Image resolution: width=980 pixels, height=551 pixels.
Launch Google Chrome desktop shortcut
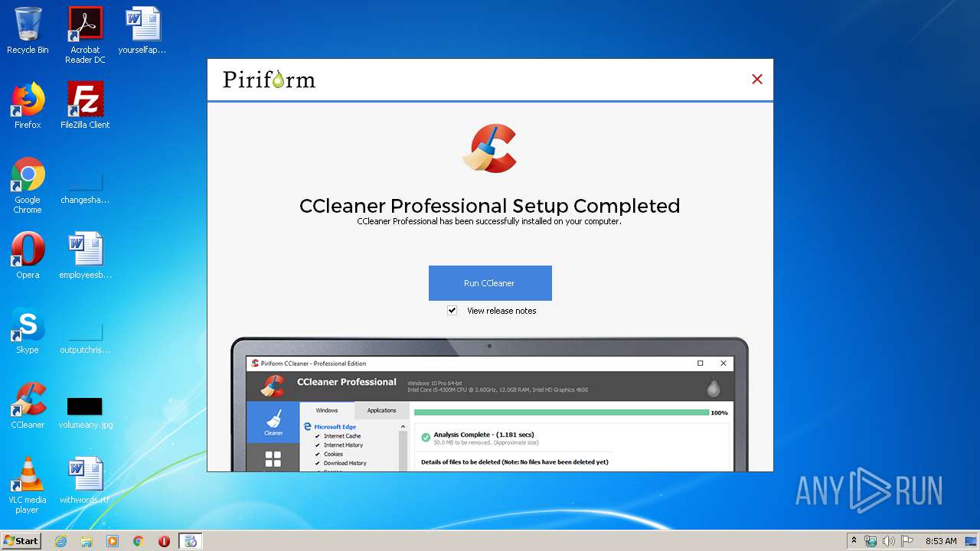(28, 185)
